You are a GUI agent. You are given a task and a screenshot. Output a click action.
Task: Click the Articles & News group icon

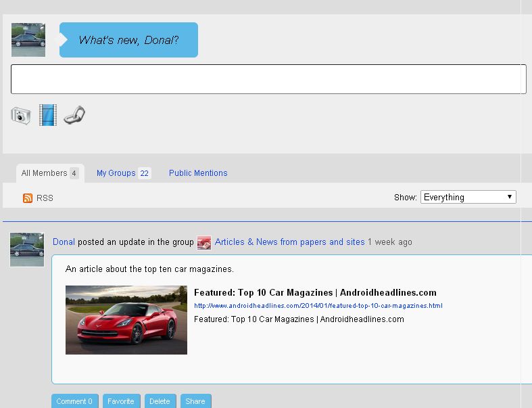(204, 242)
